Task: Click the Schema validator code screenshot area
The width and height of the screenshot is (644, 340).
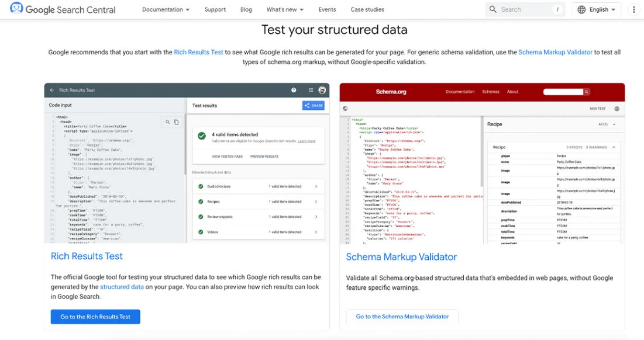Action: [411, 180]
